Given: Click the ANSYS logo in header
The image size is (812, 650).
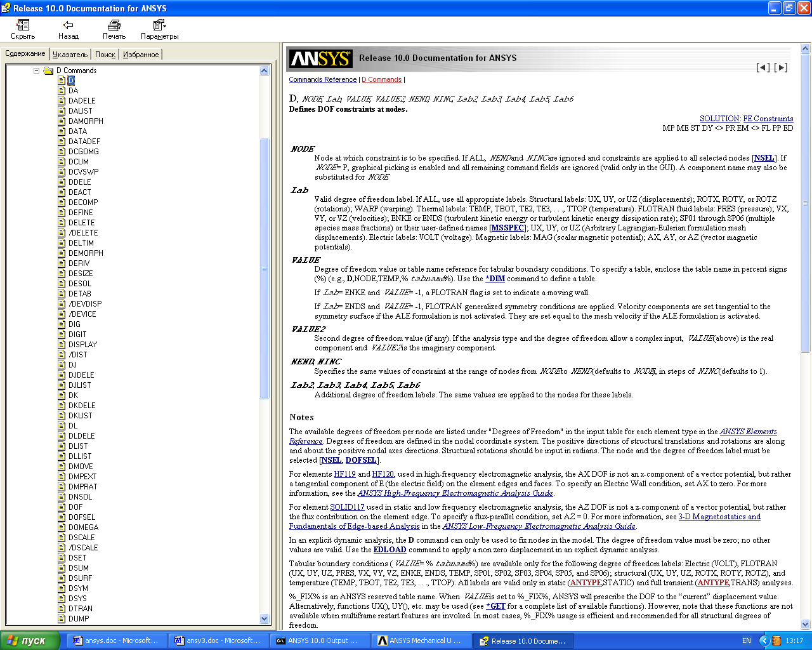Looking at the screenshot, I should [x=320, y=58].
